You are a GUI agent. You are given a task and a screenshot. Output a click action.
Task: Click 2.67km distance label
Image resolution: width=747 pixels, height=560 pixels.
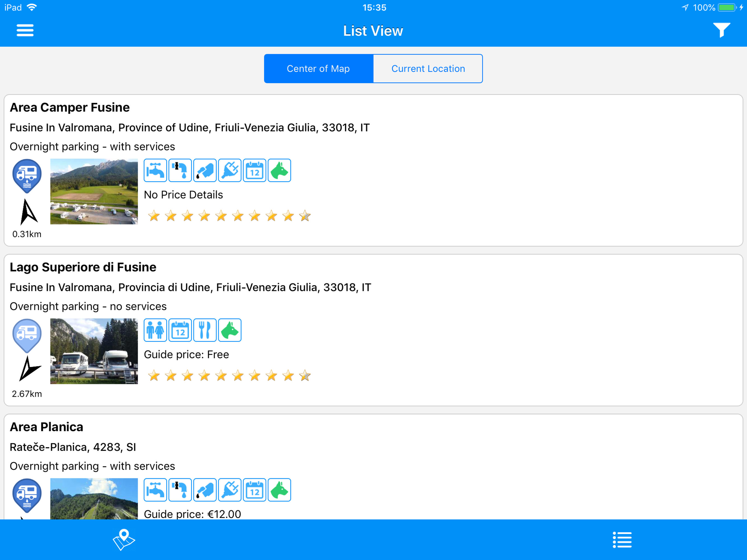(x=27, y=394)
